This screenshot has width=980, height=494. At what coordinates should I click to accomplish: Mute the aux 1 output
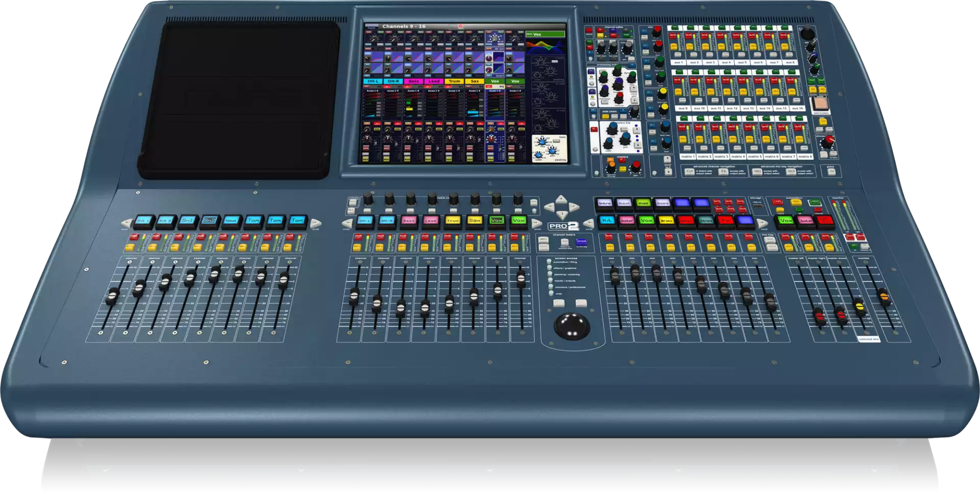click(674, 35)
